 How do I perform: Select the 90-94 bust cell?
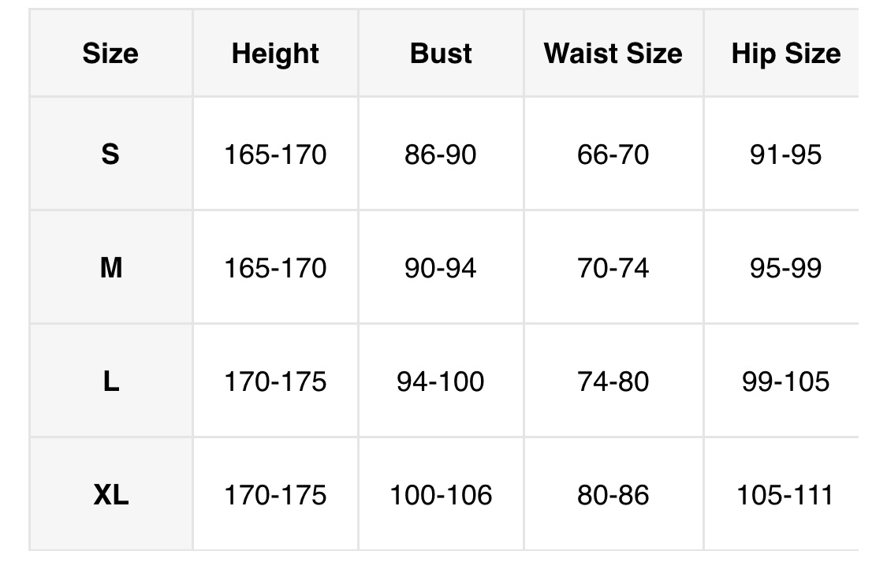441,268
